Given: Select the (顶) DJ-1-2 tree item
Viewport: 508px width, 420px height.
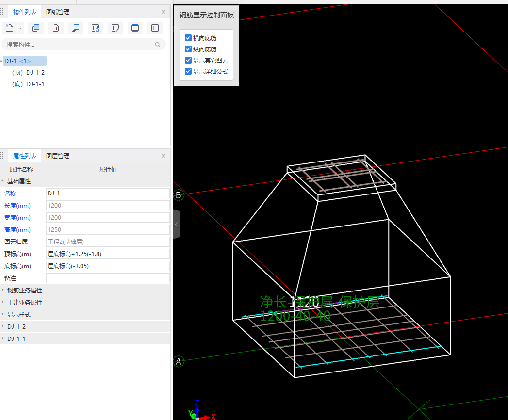Looking at the screenshot, I should tap(28, 73).
